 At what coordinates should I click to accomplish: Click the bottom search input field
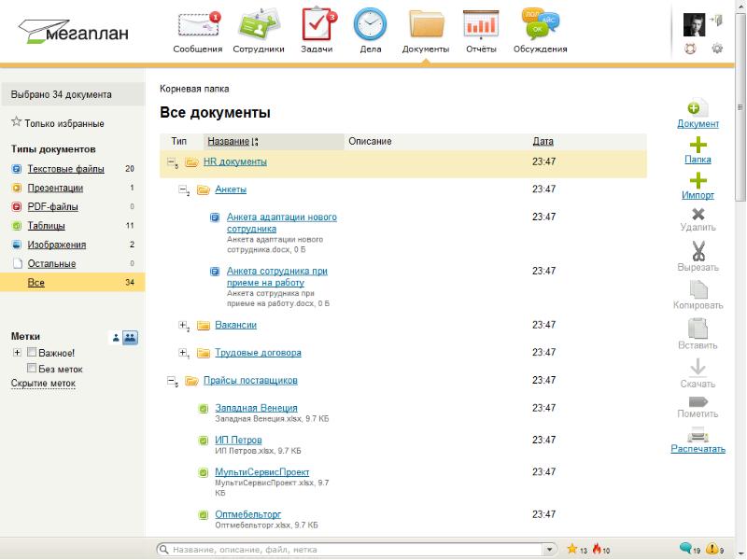pos(355,550)
